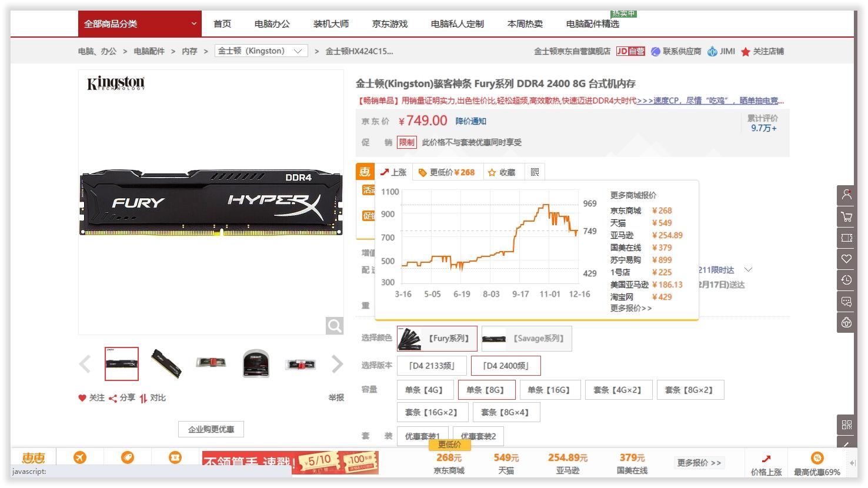Screen dimensions: 868x488
Task: Select the first product thumbnail image
Action: click(122, 364)
